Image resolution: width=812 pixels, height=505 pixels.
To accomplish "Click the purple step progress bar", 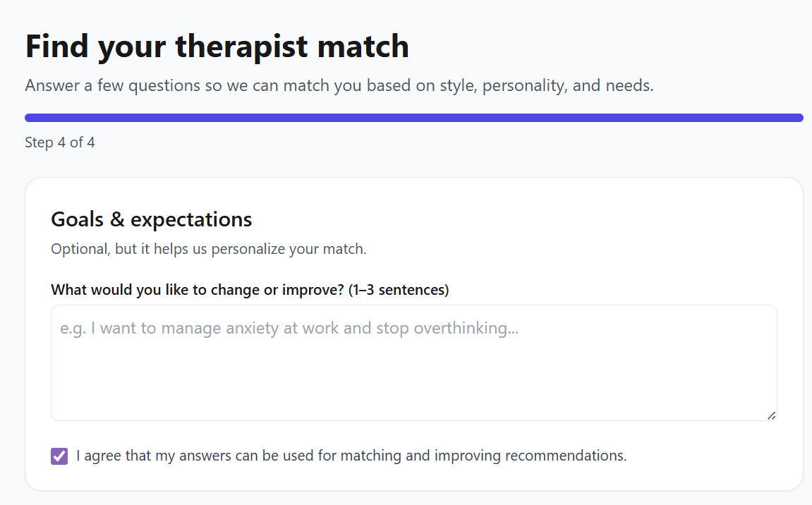I will pyautogui.click(x=413, y=118).
